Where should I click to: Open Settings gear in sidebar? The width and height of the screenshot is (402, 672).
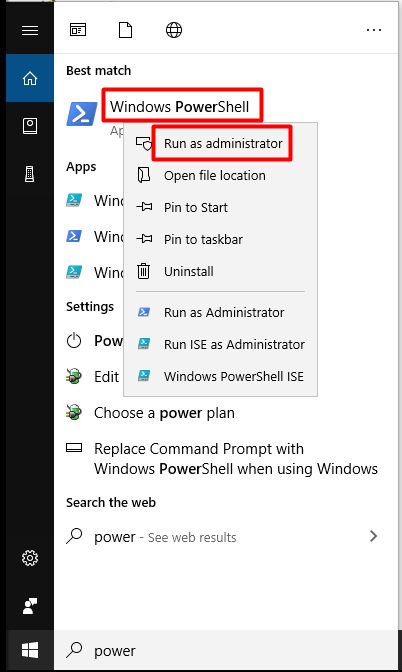point(30,558)
